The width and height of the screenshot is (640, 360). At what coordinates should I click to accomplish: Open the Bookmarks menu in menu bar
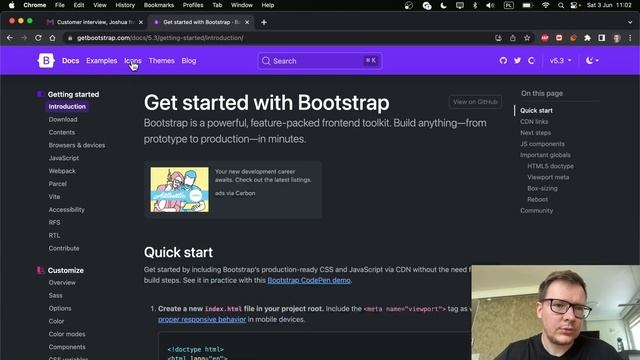coord(159,5)
